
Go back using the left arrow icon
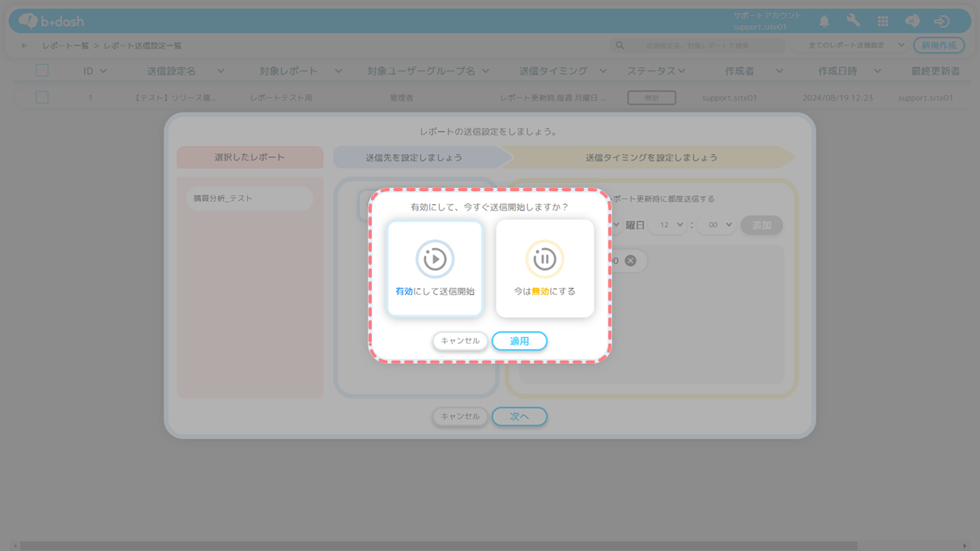pyautogui.click(x=24, y=46)
